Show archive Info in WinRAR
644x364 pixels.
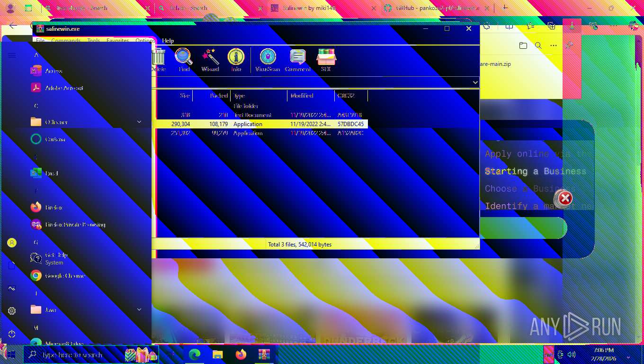point(236,61)
